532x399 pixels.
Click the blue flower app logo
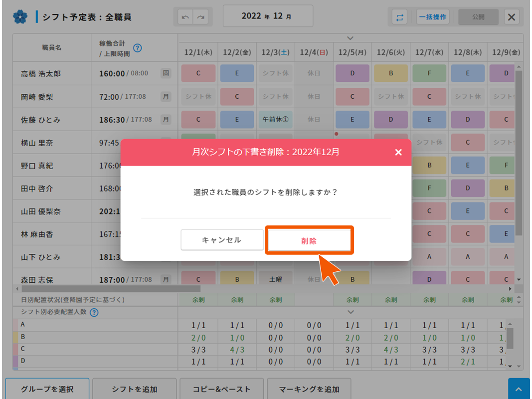[20, 17]
